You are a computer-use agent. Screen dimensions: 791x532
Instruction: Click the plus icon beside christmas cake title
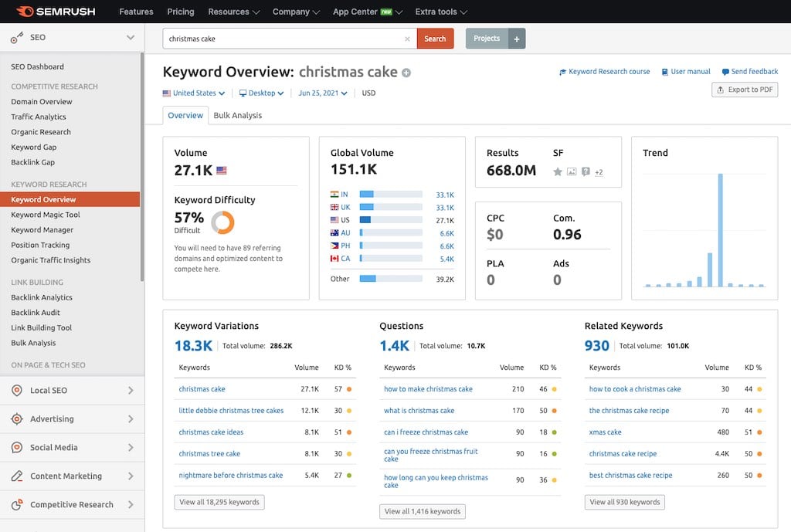click(x=406, y=73)
